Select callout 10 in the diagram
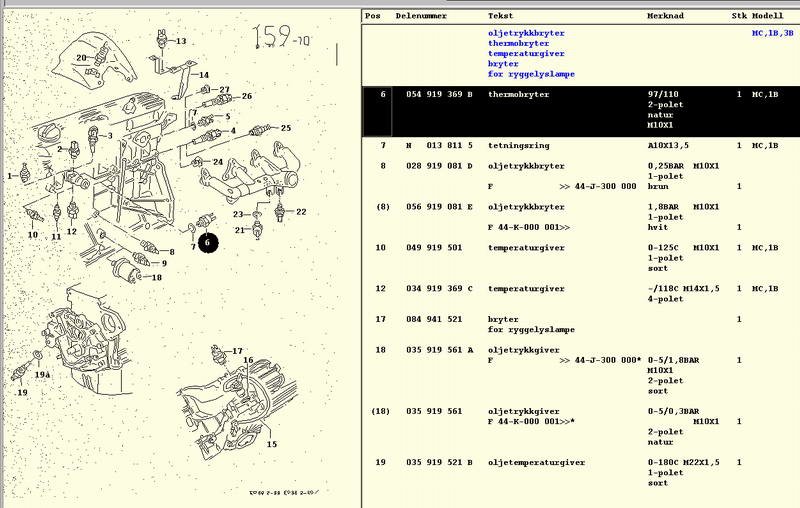Viewport: 800px width, 508px height. coord(33,235)
